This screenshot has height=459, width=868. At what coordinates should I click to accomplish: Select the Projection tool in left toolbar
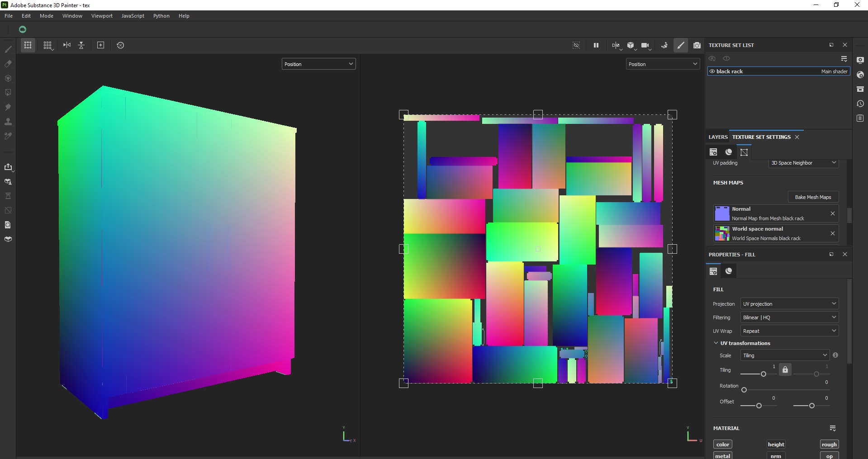8,78
